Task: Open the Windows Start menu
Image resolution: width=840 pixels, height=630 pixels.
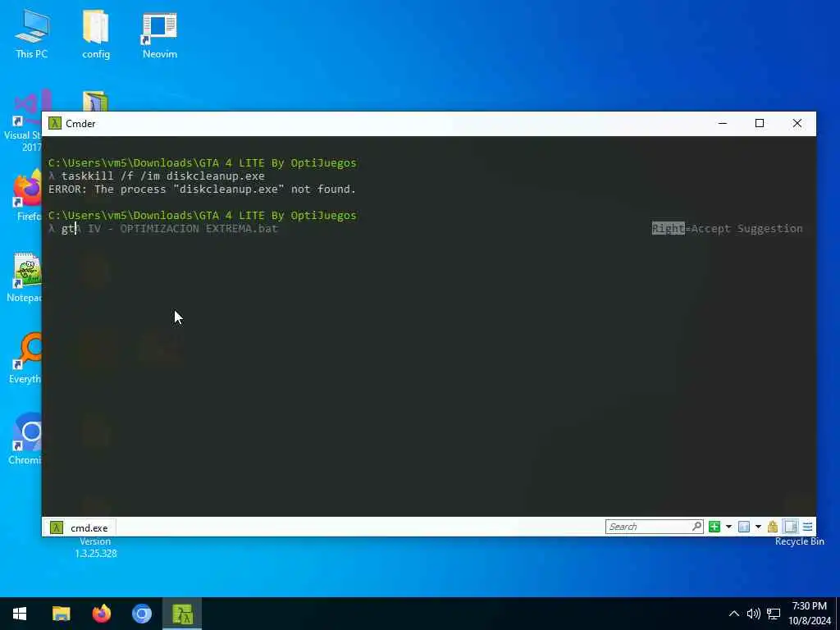Action: pos(20,614)
